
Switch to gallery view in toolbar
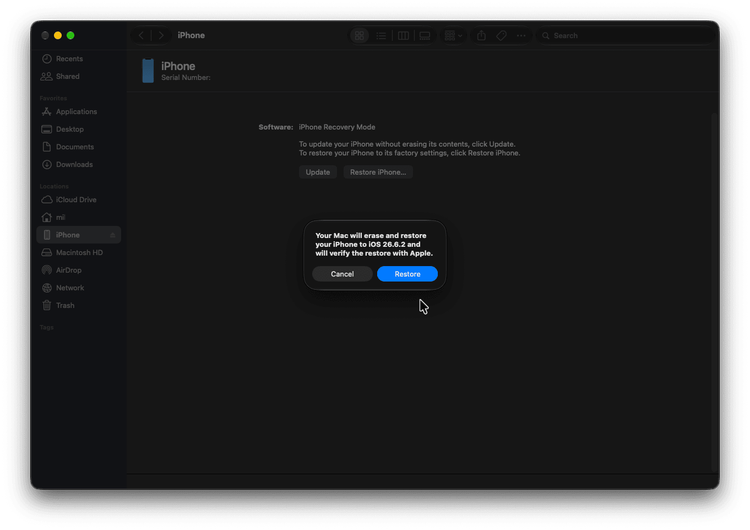pyautogui.click(x=425, y=35)
